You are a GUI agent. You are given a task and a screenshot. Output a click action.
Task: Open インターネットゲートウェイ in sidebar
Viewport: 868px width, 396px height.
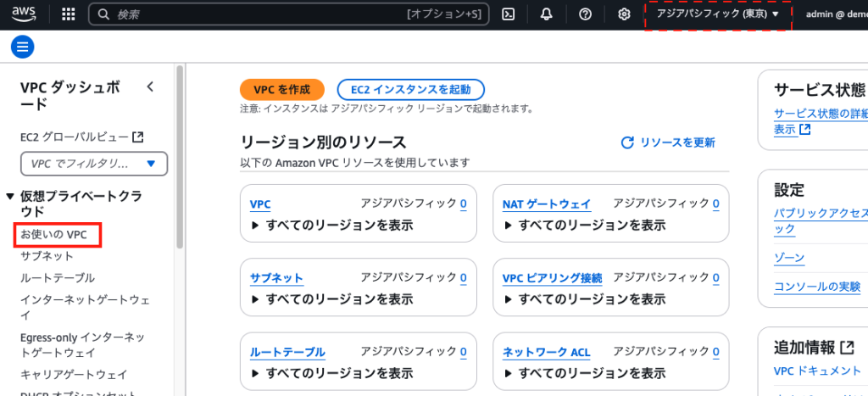[x=86, y=307]
